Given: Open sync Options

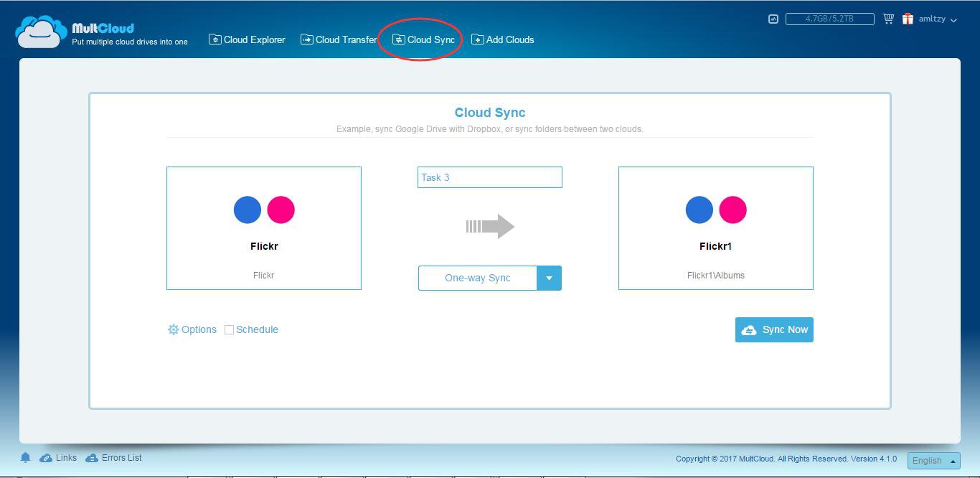Looking at the screenshot, I should [192, 329].
